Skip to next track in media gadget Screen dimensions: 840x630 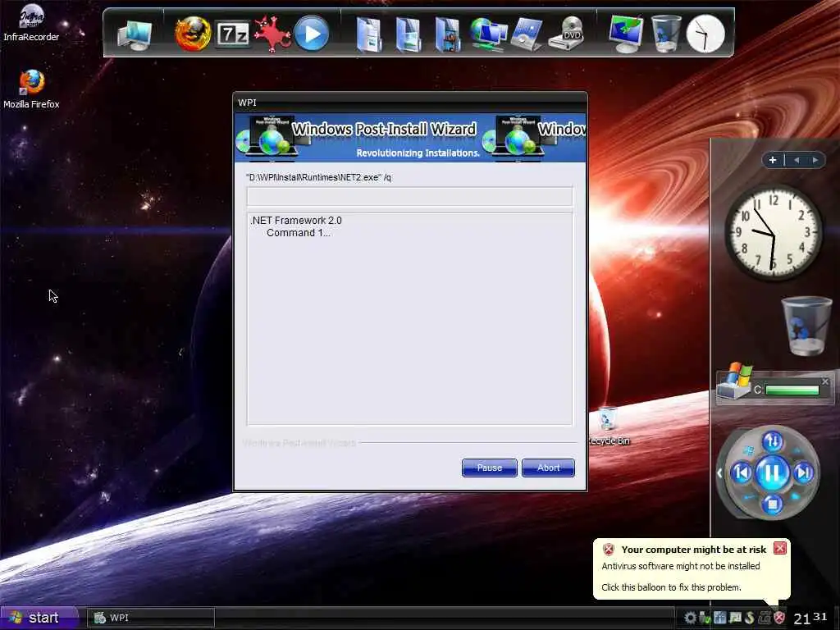[803, 472]
